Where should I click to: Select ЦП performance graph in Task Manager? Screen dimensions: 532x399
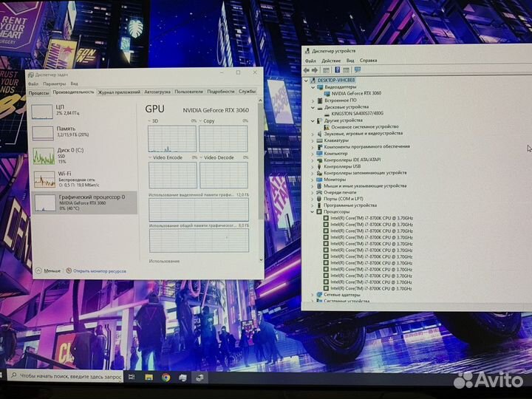(42, 112)
